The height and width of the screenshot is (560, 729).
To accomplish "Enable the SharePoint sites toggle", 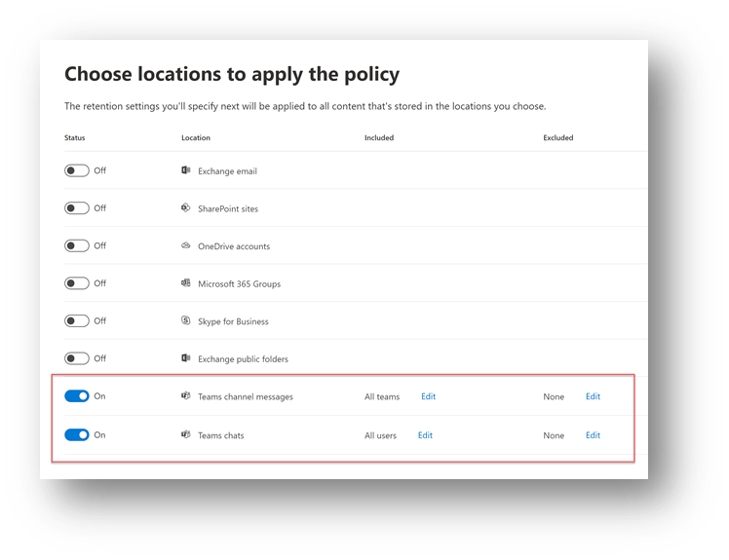I will click(x=77, y=208).
